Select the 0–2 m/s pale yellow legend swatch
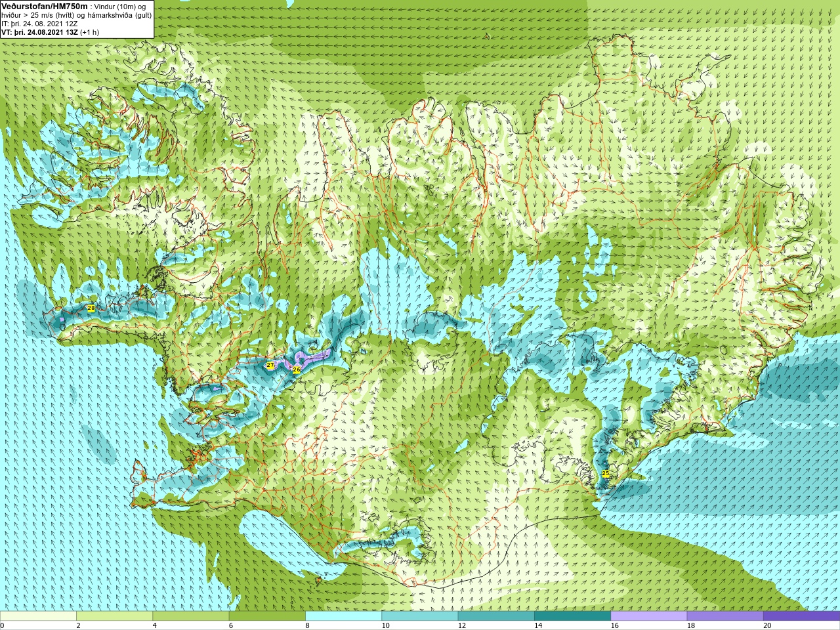 [38, 616]
